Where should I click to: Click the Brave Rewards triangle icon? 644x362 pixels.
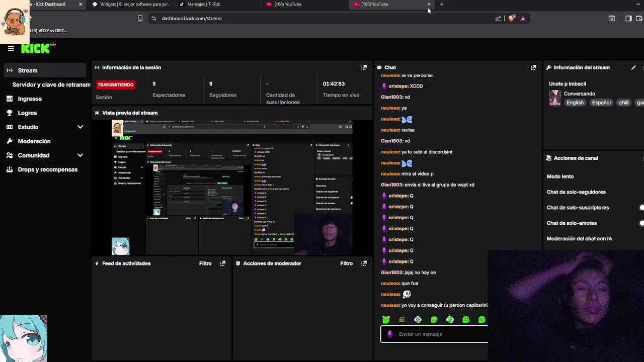[523, 19]
